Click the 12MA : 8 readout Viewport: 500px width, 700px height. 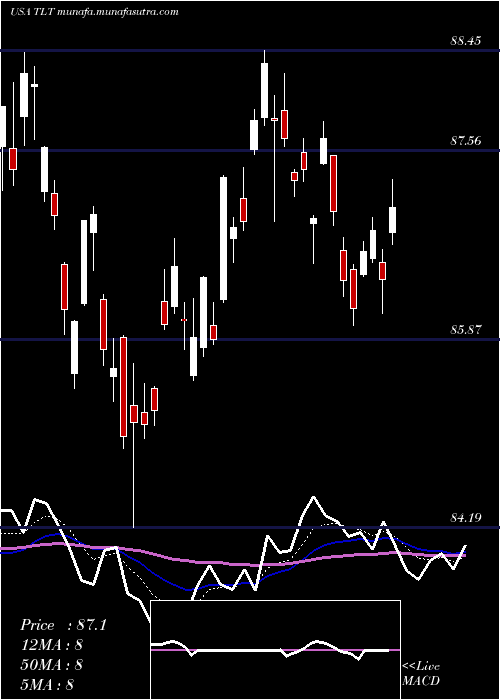[x=51, y=645]
